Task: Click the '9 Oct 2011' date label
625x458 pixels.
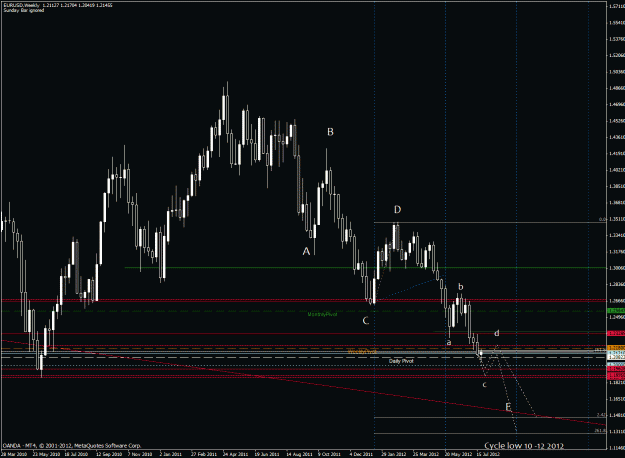Action: [x=329, y=454]
